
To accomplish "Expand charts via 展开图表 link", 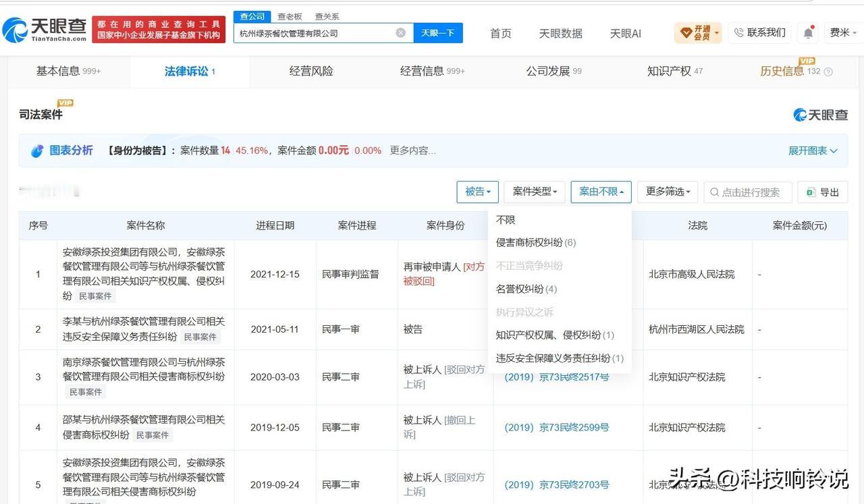I will (813, 151).
